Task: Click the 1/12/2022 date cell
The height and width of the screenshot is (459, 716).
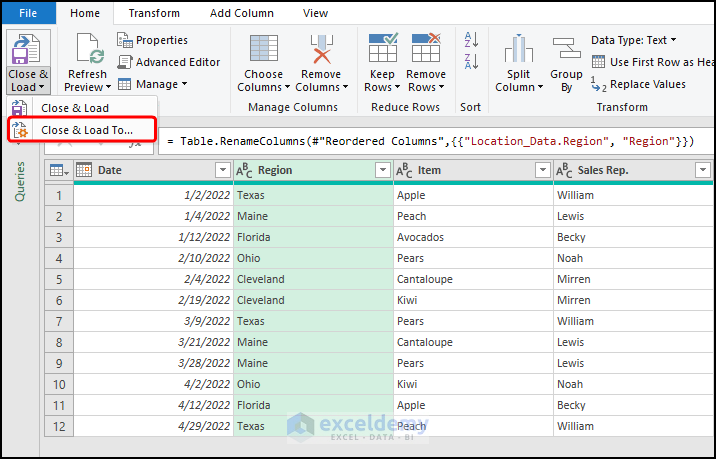Action: [x=153, y=237]
